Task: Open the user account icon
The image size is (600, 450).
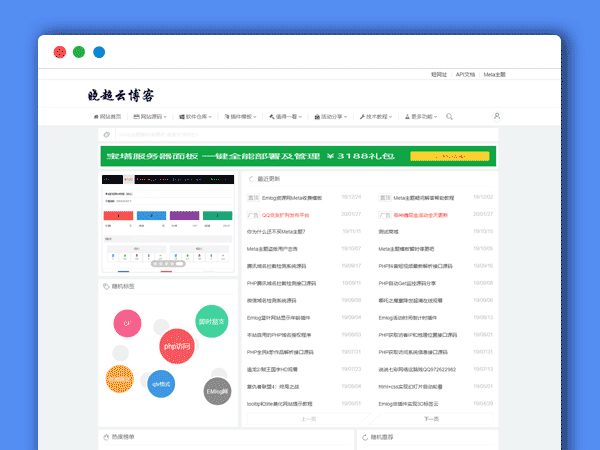Action: coord(497,117)
